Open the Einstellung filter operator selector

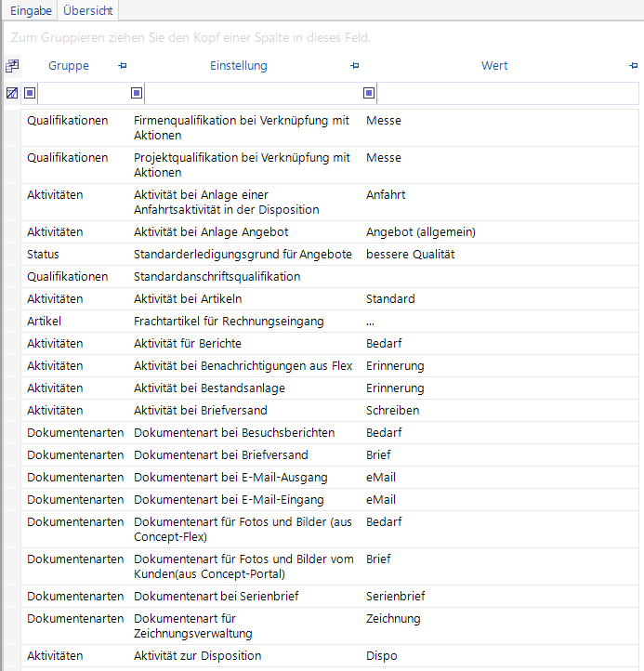point(137,93)
